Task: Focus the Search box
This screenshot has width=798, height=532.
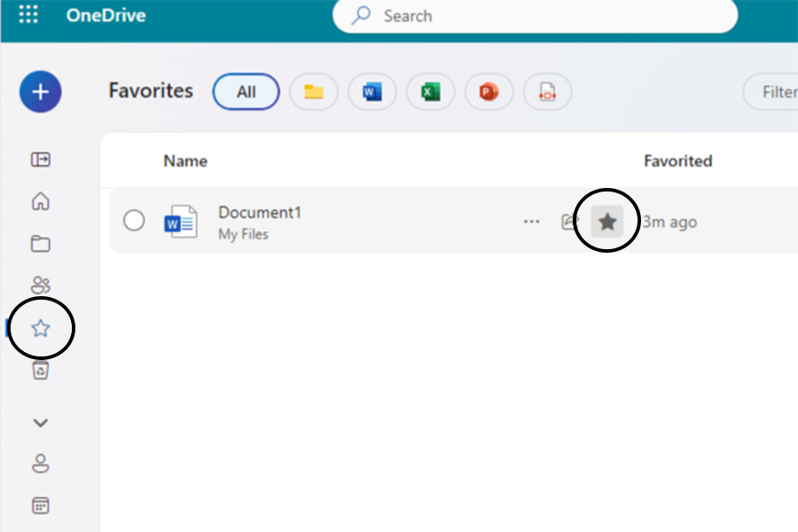Action: [535, 16]
